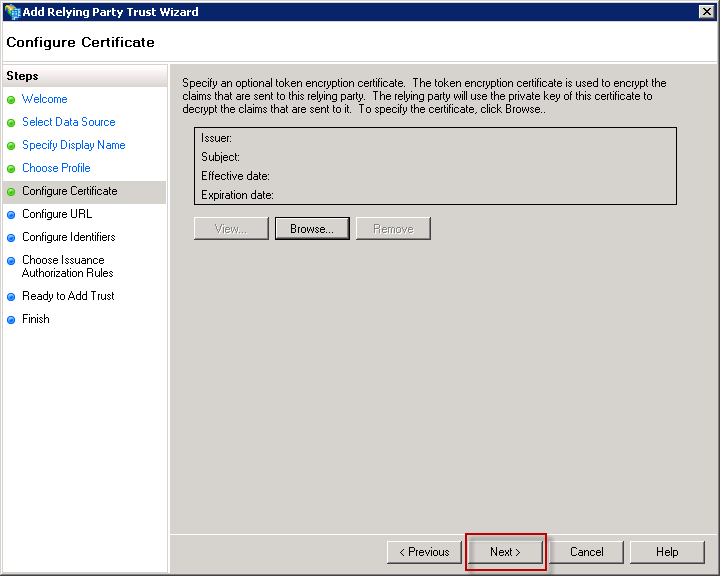
Task: Cancel the wizard
Action: pyautogui.click(x=586, y=552)
